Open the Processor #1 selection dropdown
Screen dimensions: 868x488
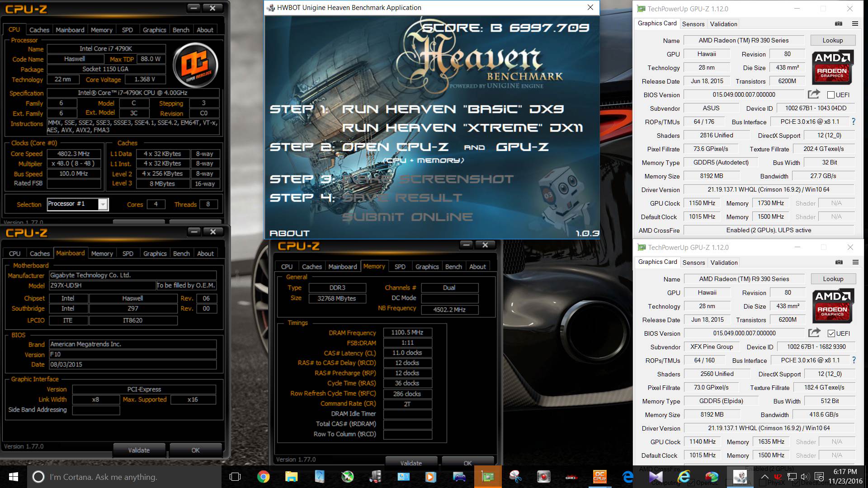pos(103,204)
